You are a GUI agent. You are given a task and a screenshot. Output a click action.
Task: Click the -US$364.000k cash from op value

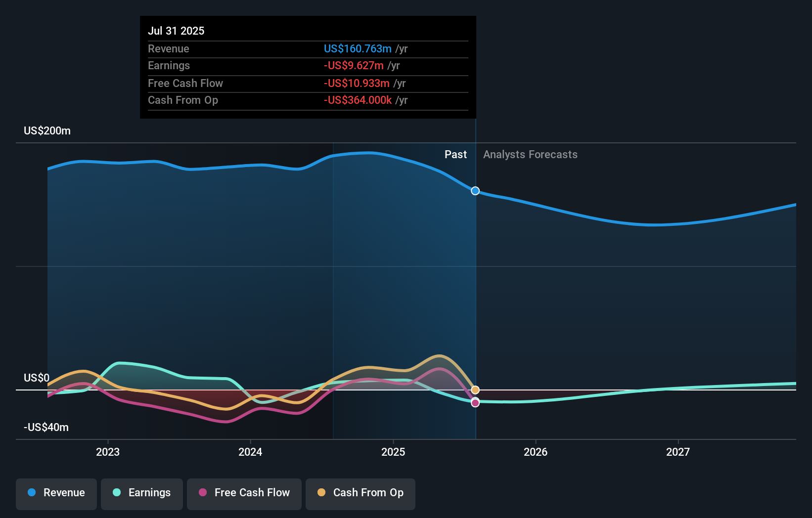point(358,100)
